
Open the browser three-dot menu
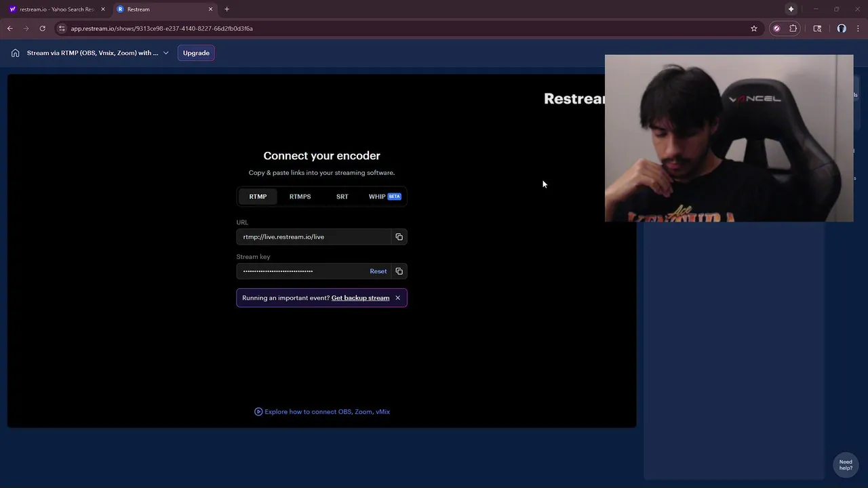(x=859, y=28)
